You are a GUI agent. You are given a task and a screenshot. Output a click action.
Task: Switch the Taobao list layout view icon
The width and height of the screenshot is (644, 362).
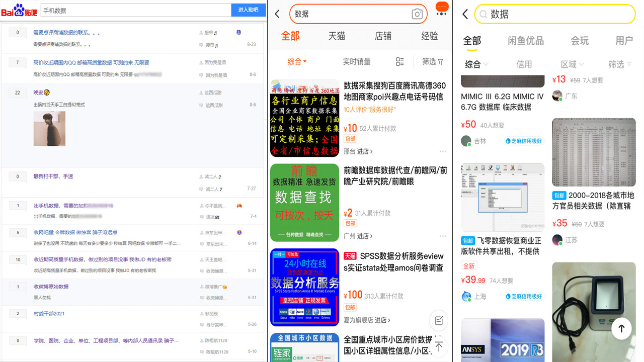tap(400, 61)
